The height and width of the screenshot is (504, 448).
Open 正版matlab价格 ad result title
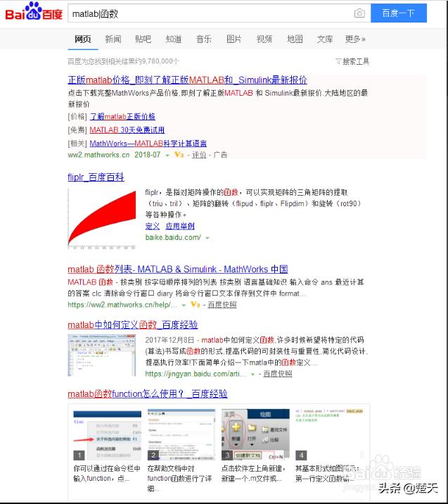pos(187,80)
